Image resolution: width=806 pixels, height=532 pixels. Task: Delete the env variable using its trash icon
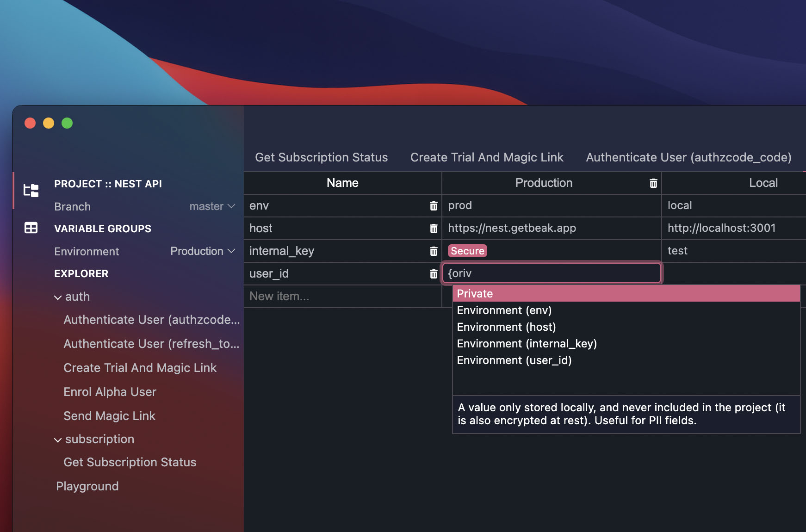point(434,205)
